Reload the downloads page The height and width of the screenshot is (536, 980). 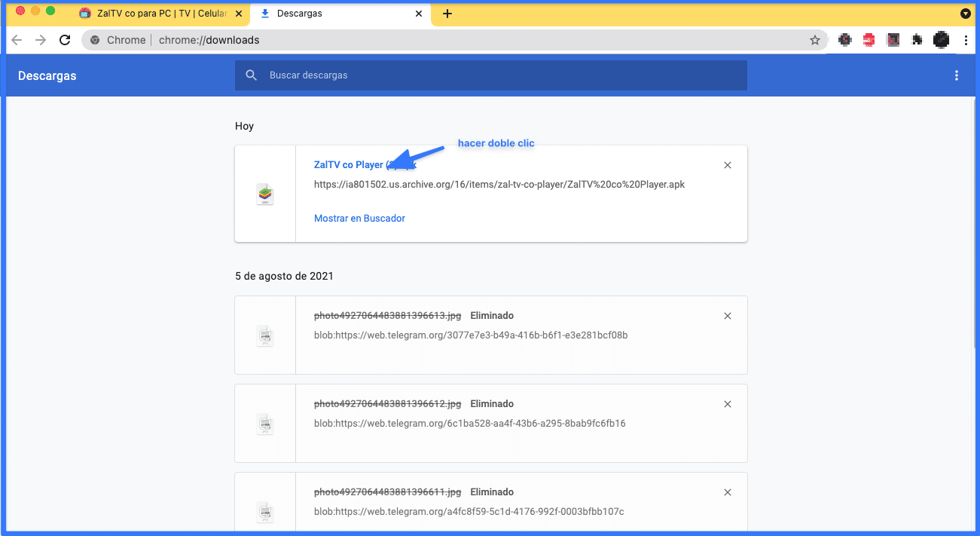(x=66, y=40)
